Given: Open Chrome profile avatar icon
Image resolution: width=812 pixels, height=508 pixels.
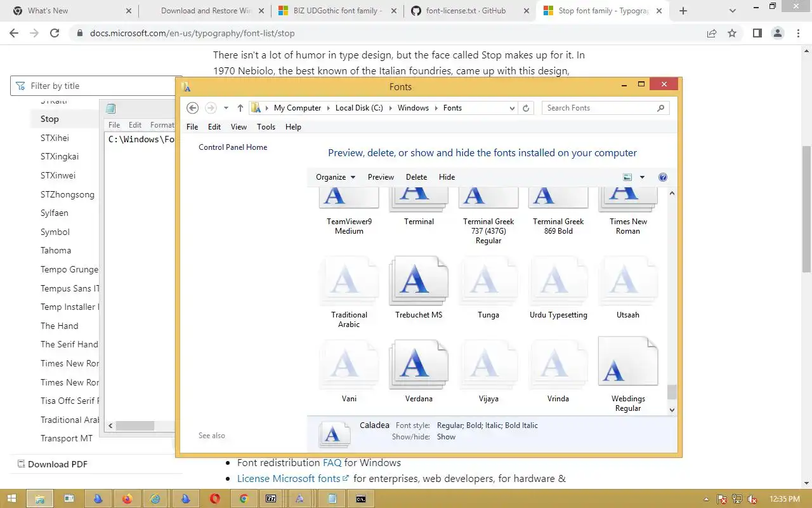Looking at the screenshot, I should (777, 33).
